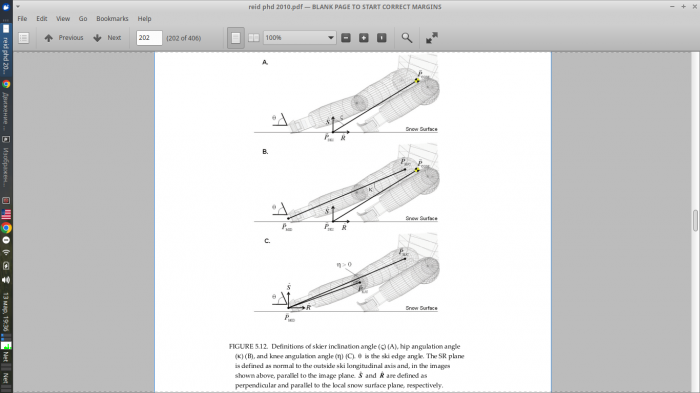Screen dimensions: 700x393
Task: Open the Help menu
Action: (144, 19)
